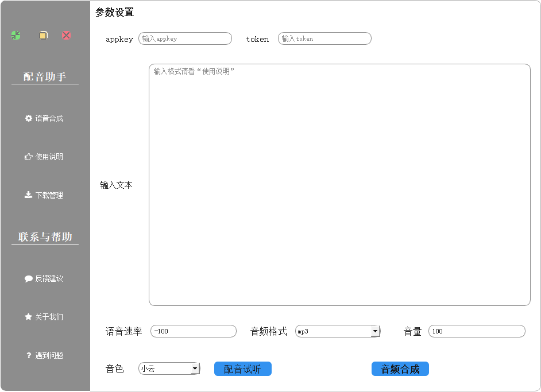Click the 语音速率 label
This screenshot has height=392, width=541.
[124, 331]
